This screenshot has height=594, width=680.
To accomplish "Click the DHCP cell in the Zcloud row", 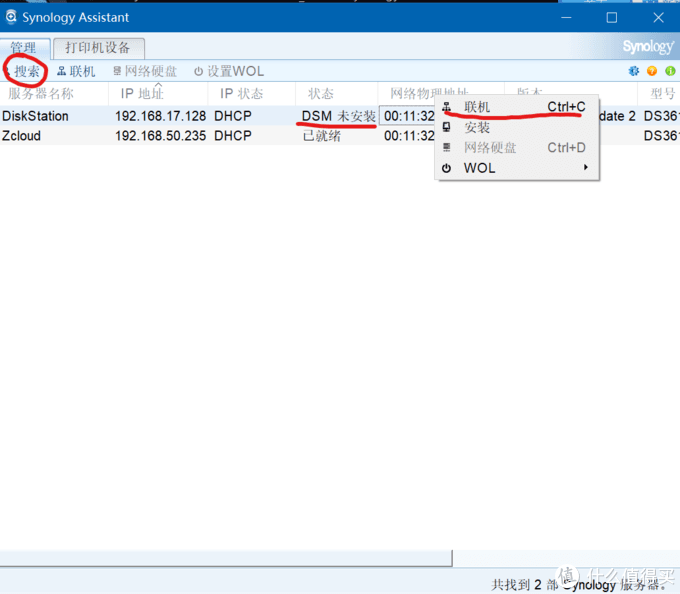I will click(233, 136).
